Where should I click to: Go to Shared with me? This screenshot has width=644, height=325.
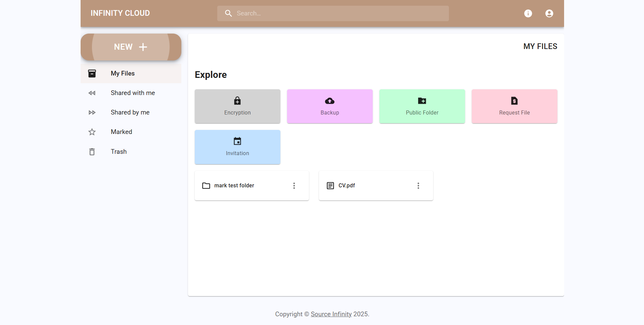pyautogui.click(x=133, y=93)
